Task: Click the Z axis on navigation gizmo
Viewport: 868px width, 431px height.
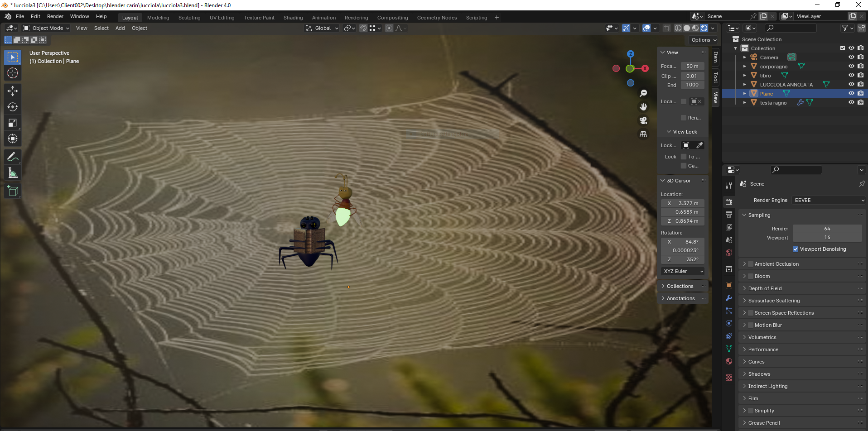Action: 631,54
